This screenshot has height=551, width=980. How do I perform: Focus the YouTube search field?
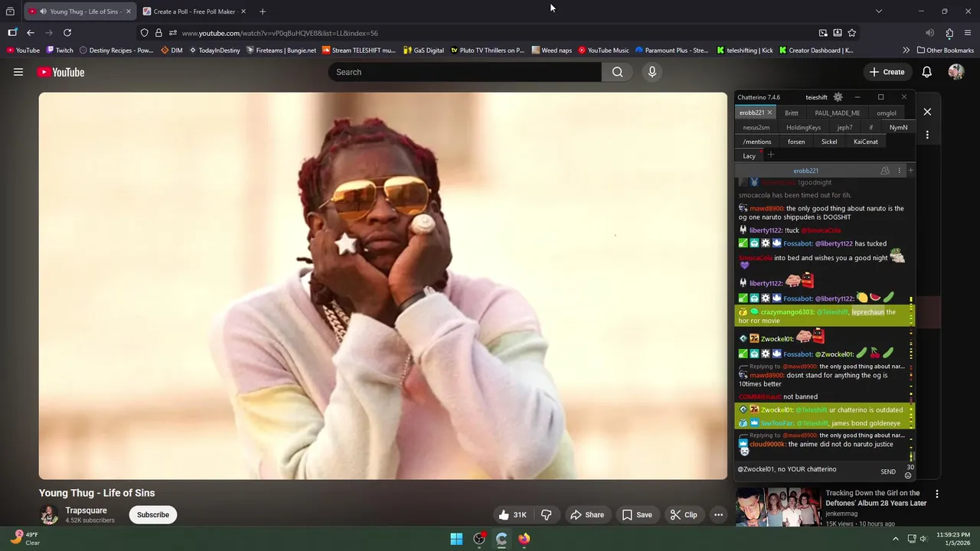coord(465,72)
